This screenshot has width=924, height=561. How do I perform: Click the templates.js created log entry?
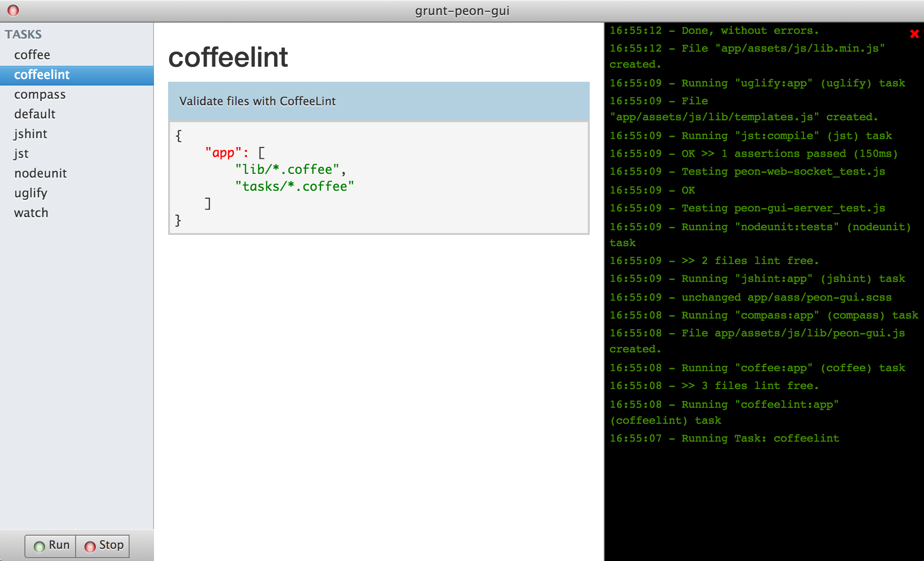point(744,109)
